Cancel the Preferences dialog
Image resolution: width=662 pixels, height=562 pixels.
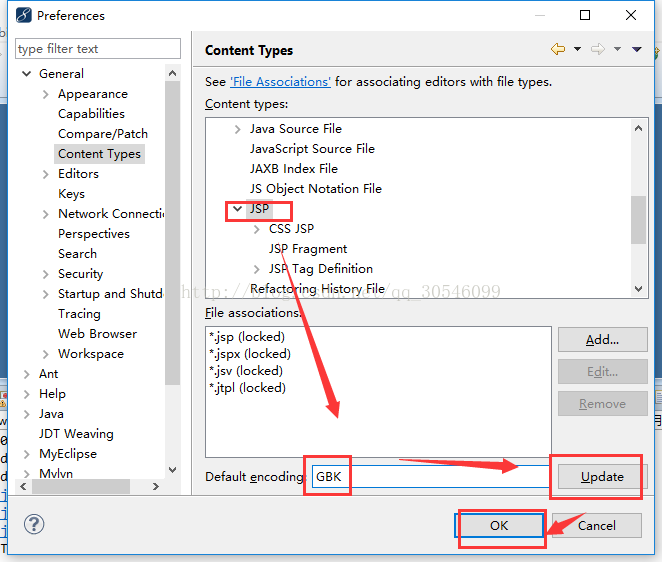(x=597, y=525)
